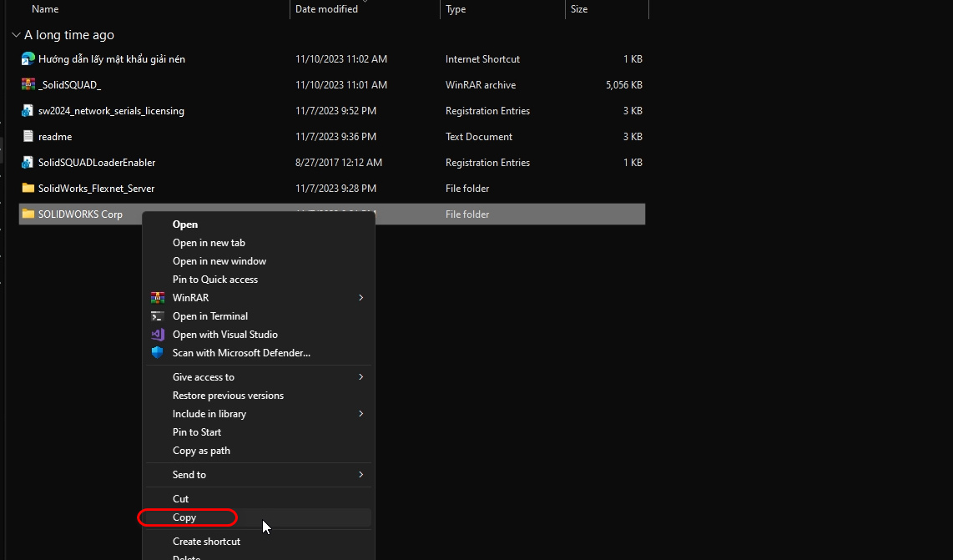Select the readme text document icon

coord(28,136)
